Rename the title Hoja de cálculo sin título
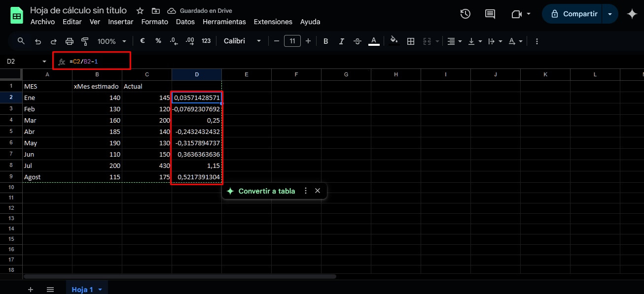644x294 pixels. pos(78,10)
